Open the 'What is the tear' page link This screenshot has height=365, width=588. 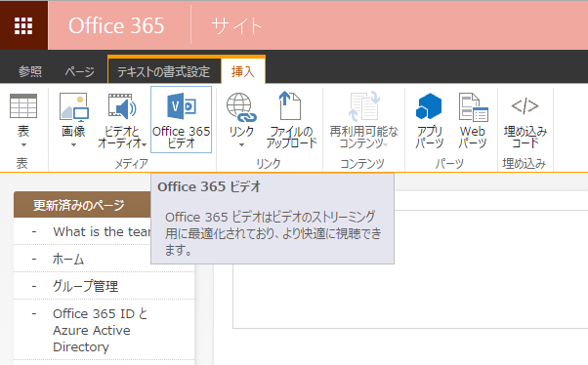(102, 232)
